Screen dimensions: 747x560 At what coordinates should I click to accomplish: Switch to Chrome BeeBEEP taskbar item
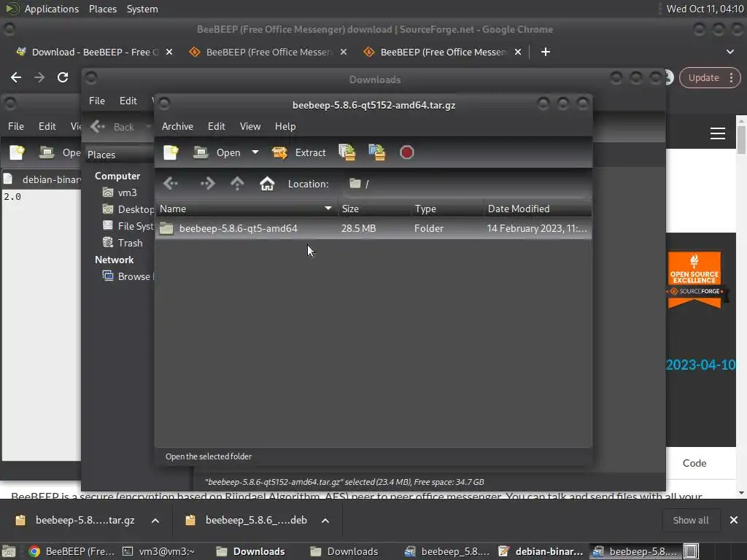[x=71, y=551]
